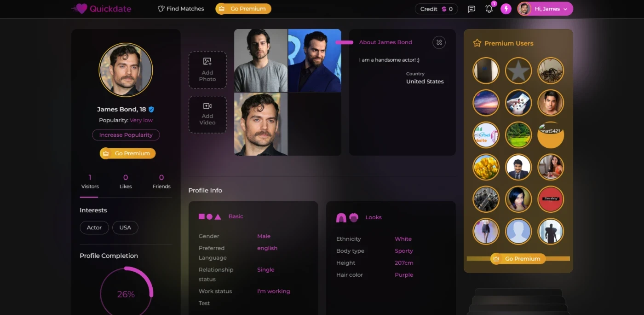Click the Add Photo icon box
The height and width of the screenshot is (315, 644).
(x=207, y=70)
